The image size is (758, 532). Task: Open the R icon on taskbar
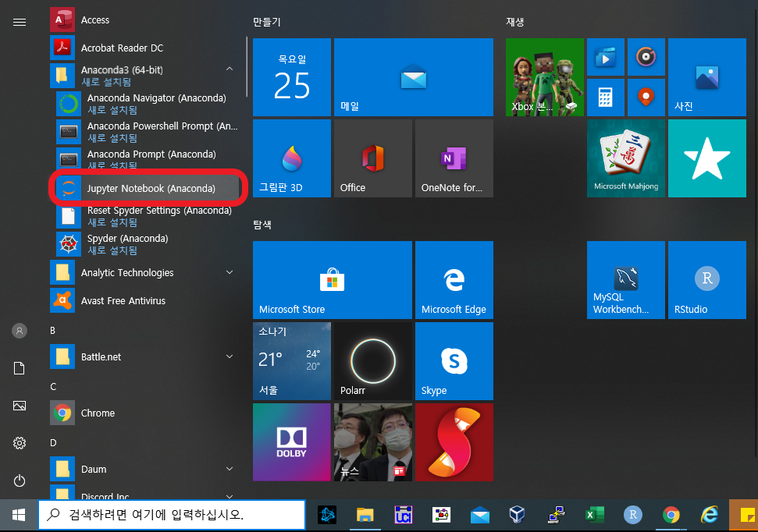(x=633, y=515)
